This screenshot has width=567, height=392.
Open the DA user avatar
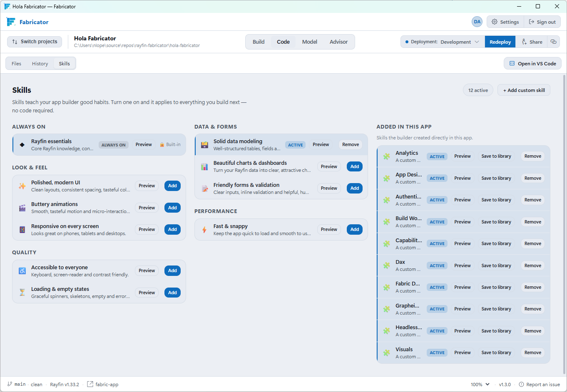(477, 22)
